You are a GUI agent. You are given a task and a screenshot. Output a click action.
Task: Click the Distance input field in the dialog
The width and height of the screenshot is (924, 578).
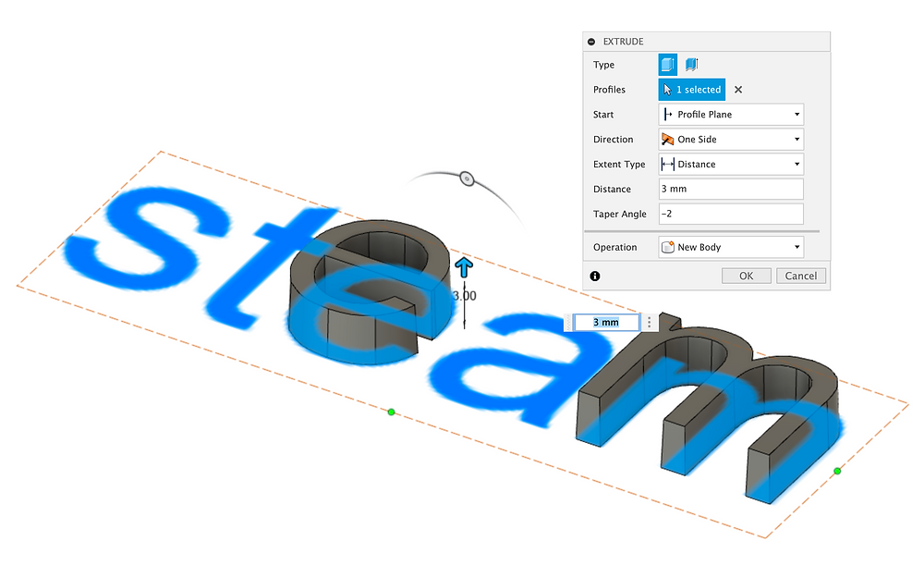pos(731,189)
